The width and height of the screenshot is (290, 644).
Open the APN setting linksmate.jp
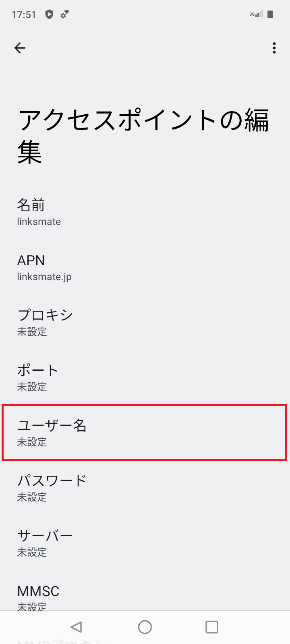pos(145,268)
